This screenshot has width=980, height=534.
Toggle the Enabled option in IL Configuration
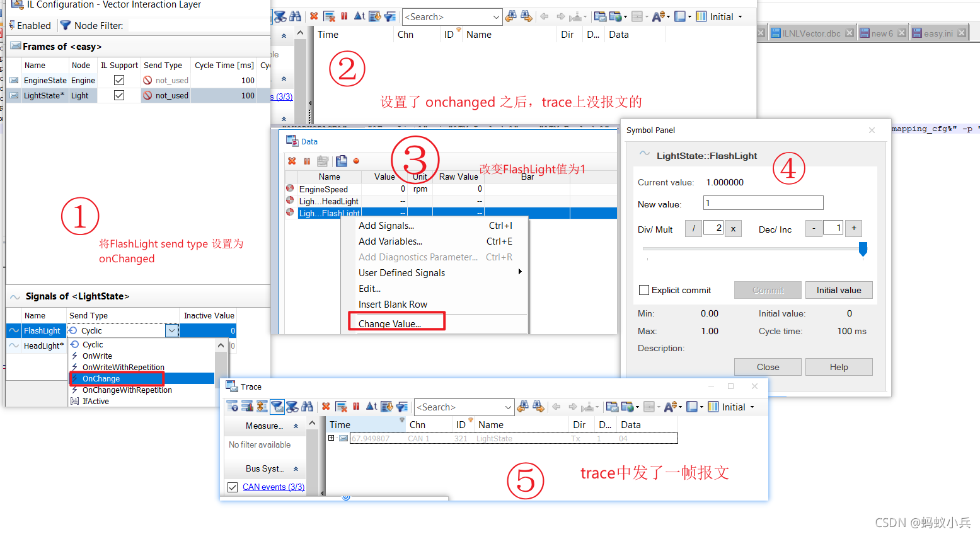(x=30, y=25)
